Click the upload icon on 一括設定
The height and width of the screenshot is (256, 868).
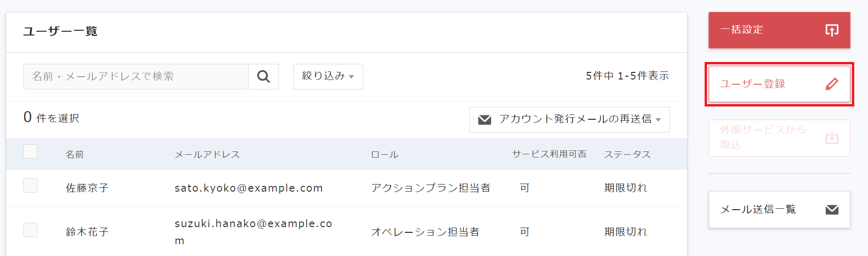click(832, 30)
